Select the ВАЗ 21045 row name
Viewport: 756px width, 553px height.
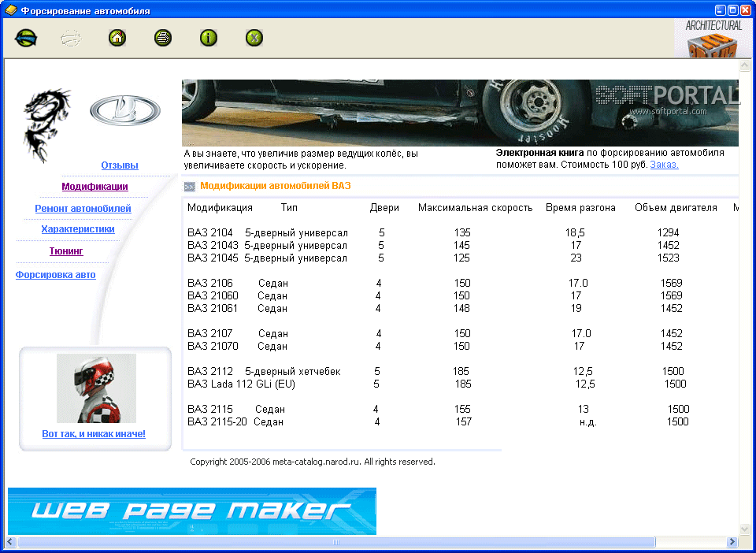(x=213, y=258)
